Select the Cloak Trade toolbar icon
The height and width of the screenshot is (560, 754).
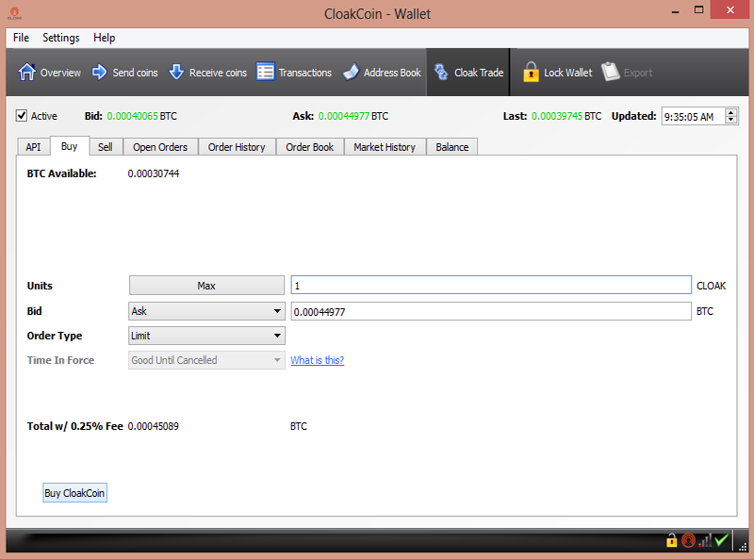(441, 73)
